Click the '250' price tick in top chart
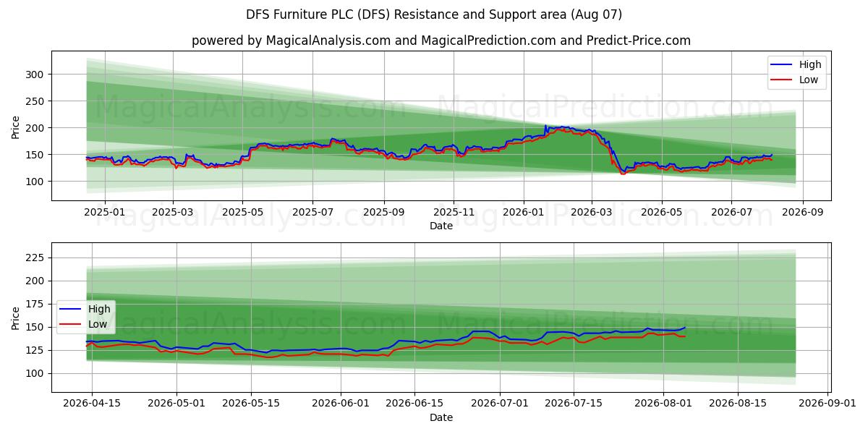 (36, 101)
